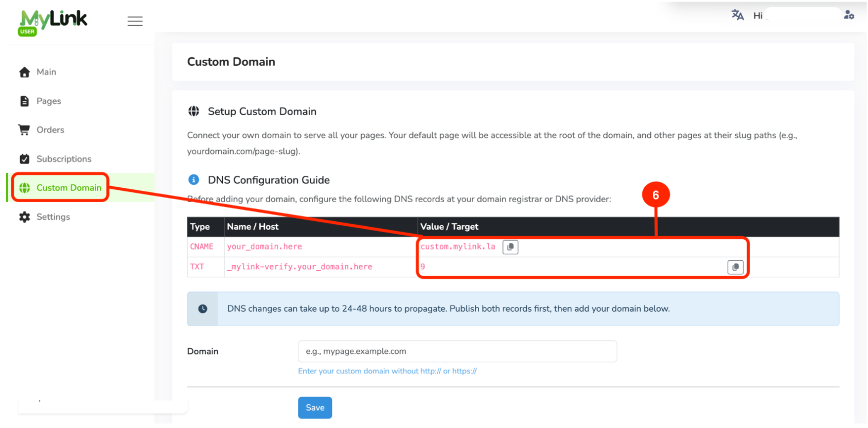Screen dimensions: 868x428
Task: Click the hint text below the Domain field
Action: coord(387,371)
